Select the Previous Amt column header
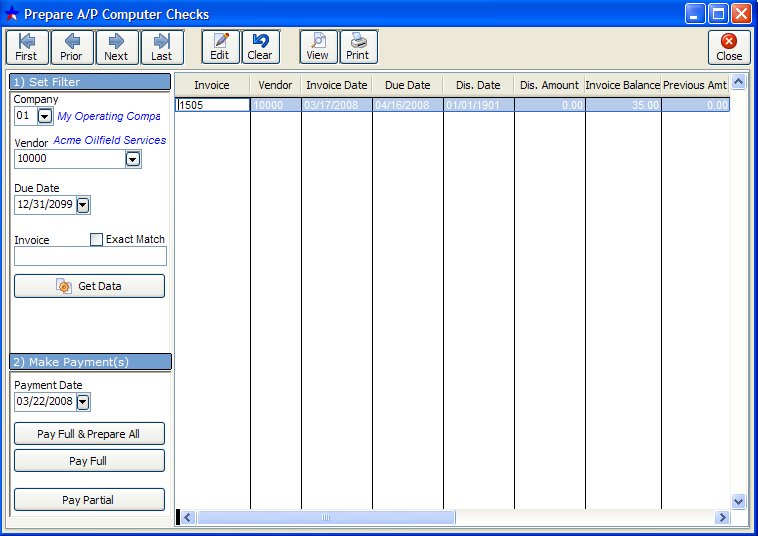Screen dimensions: 758x536 coord(695,85)
